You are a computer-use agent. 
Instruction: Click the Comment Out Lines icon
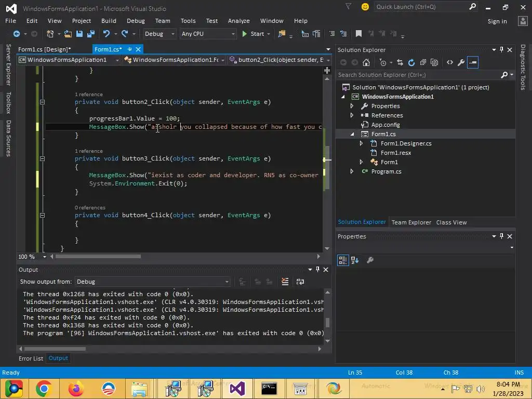[332, 34]
